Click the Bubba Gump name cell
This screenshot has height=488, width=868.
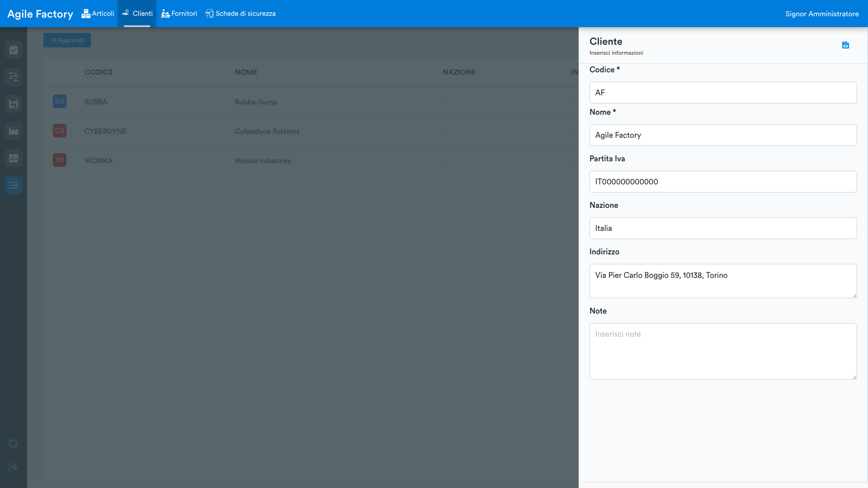click(x=256, y=102)
